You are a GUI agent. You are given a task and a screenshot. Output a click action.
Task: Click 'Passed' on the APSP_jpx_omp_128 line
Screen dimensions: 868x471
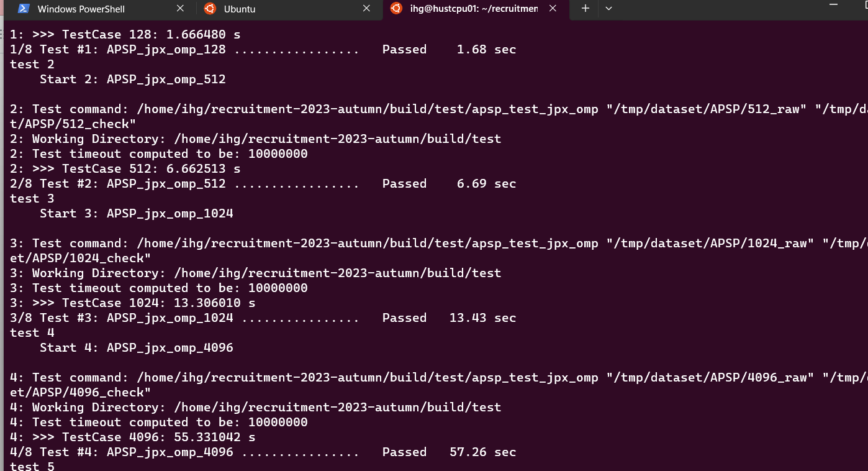point(404,50)
